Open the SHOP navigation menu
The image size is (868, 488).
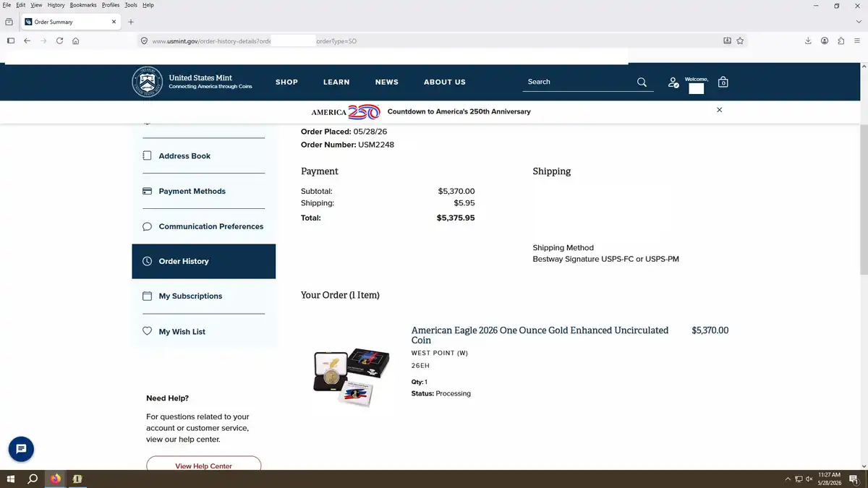(x=286, y=82)
